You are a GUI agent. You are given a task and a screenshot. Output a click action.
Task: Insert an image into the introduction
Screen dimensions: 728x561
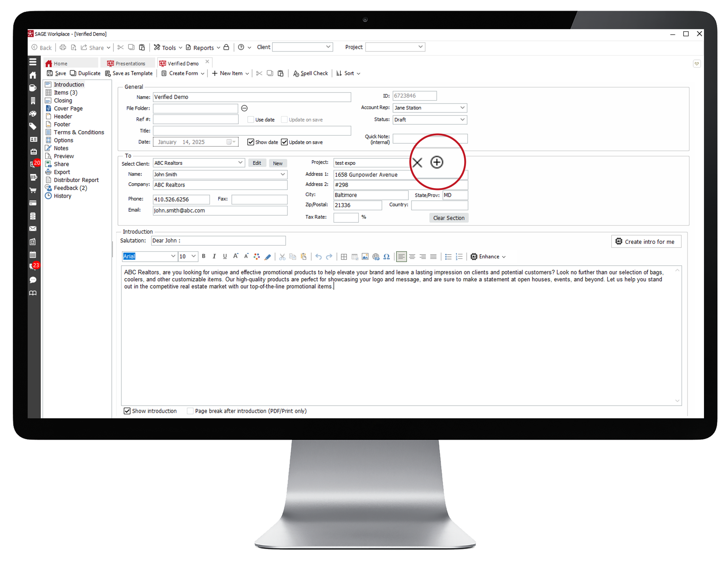tap(365, 257)
